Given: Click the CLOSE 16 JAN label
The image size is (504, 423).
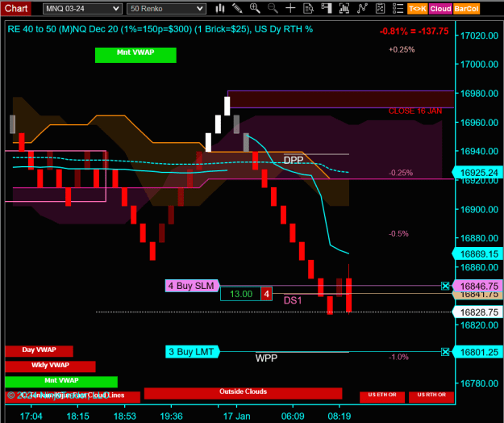Looking at the screenshot, I should 415,111.
